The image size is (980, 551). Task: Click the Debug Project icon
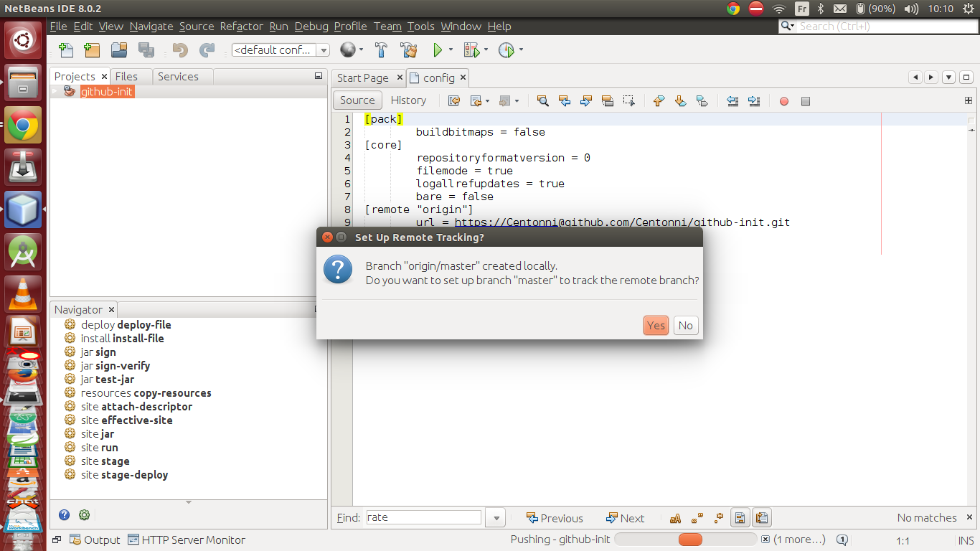coord(471,50)
